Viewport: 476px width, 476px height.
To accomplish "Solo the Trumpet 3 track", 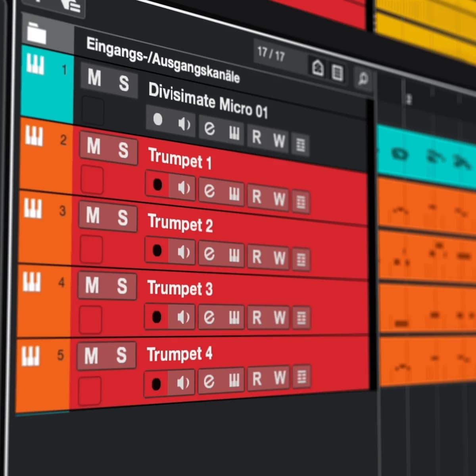I will (x=122, y=286).
